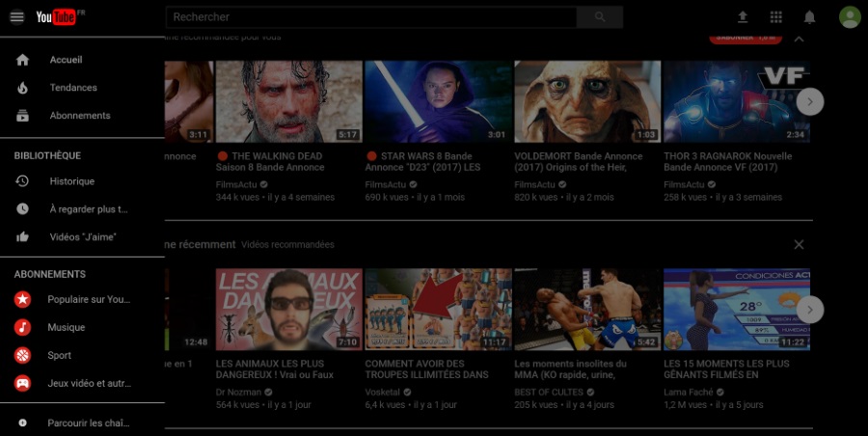Visit the BEST OF CULTES channel name
Image resolution: width=868 pixels, height=436 pixels.
(x=549, y=392)
